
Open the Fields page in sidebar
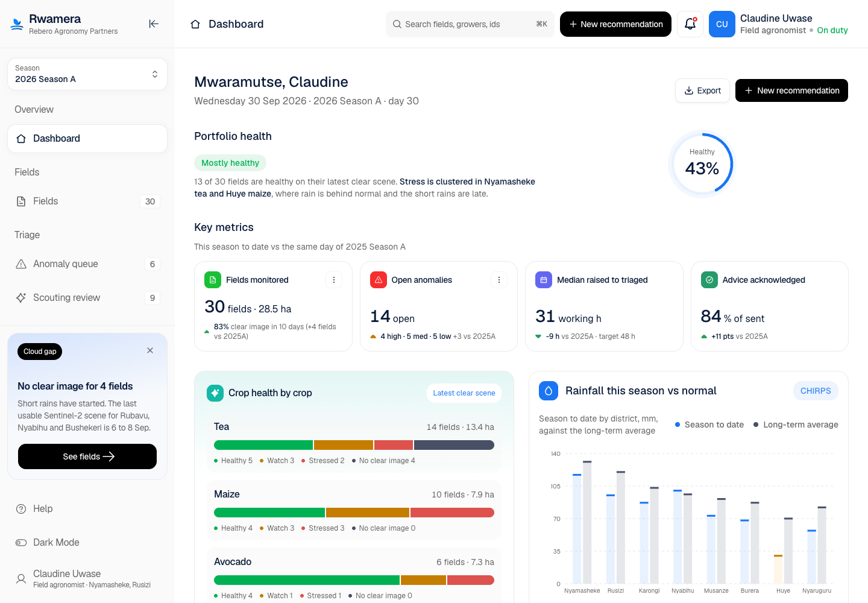coord(87,201)
